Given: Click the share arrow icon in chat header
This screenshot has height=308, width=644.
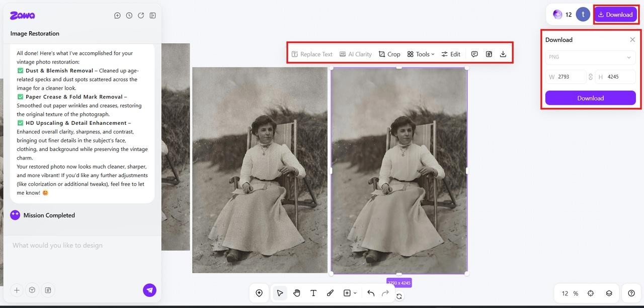Looking at the screenshot, I should [x=141, y=16].
